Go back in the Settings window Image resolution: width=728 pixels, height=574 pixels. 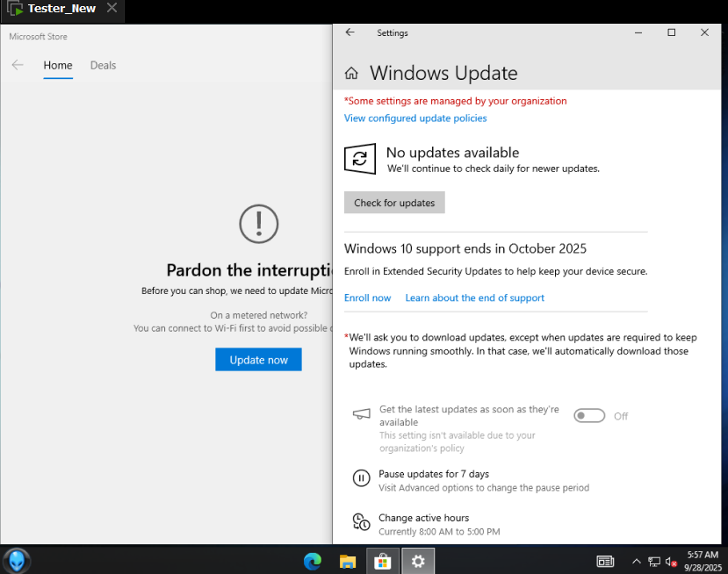point(350,32)
